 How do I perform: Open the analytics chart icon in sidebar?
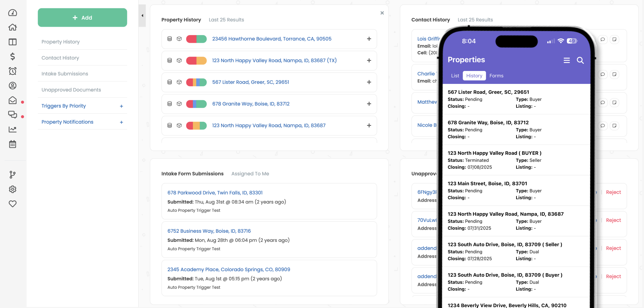pos(12,129)
